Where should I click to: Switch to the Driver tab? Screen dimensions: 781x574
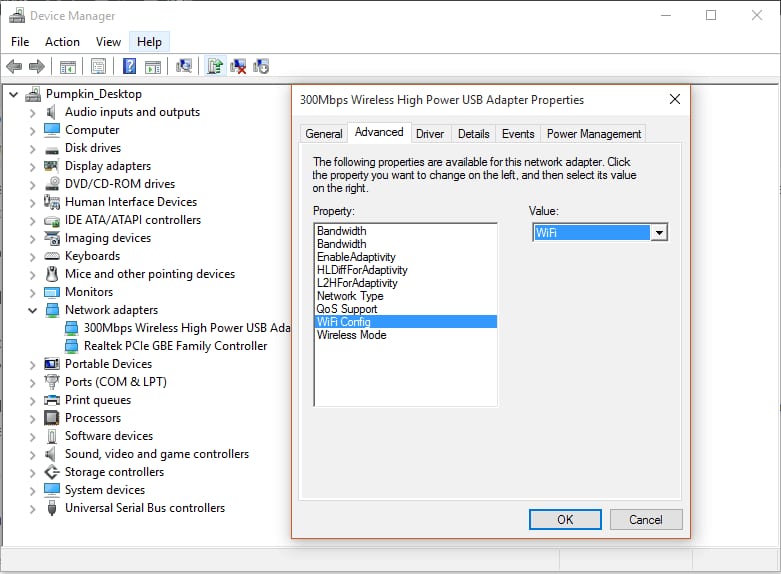[430, 134]
